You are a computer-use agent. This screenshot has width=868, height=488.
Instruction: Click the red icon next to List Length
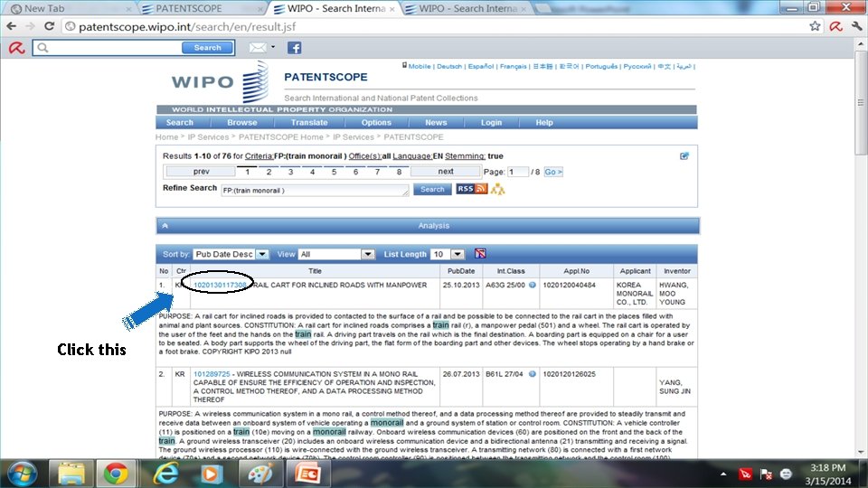pos(480,254)
